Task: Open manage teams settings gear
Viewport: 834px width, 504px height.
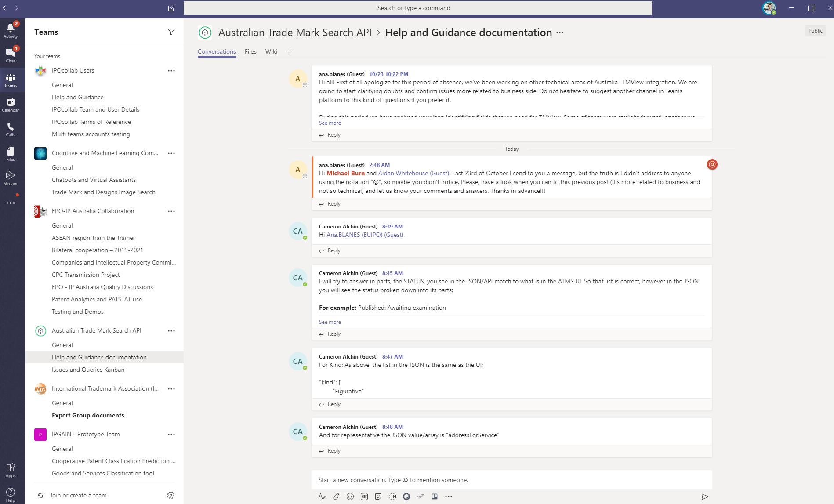Action: [171, 495]
